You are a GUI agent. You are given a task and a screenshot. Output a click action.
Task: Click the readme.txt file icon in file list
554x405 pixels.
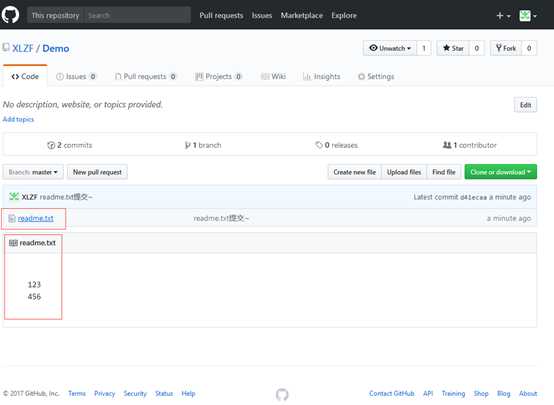12,218
